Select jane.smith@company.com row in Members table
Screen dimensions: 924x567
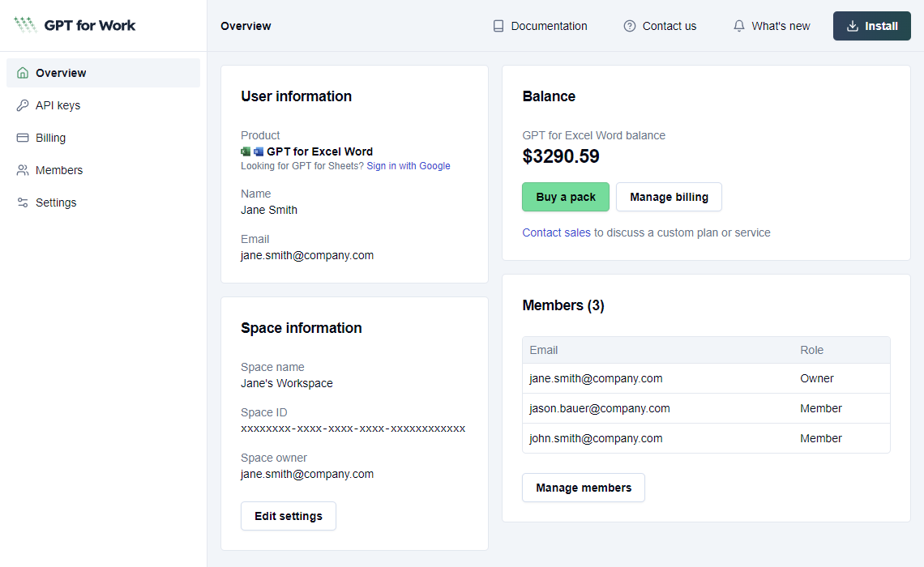[706, 378]
